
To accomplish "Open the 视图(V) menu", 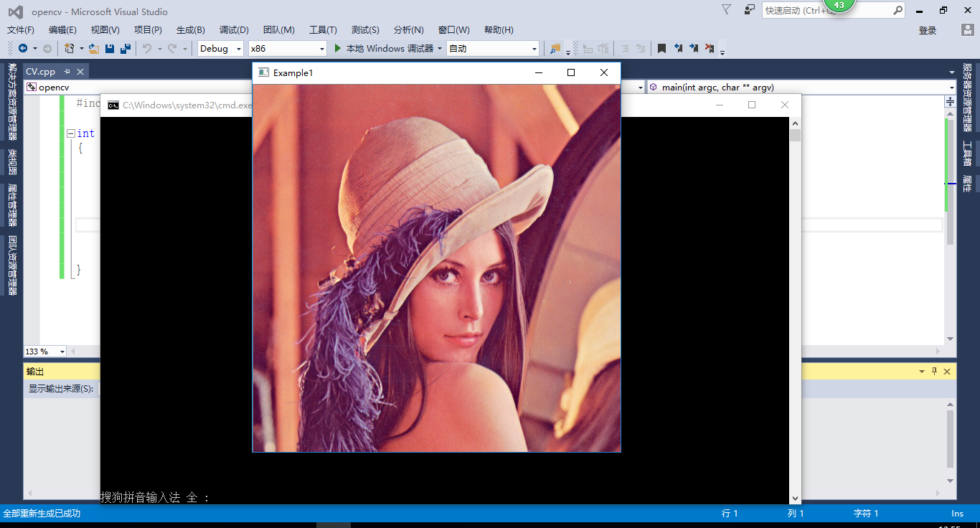I will [105, 29].
